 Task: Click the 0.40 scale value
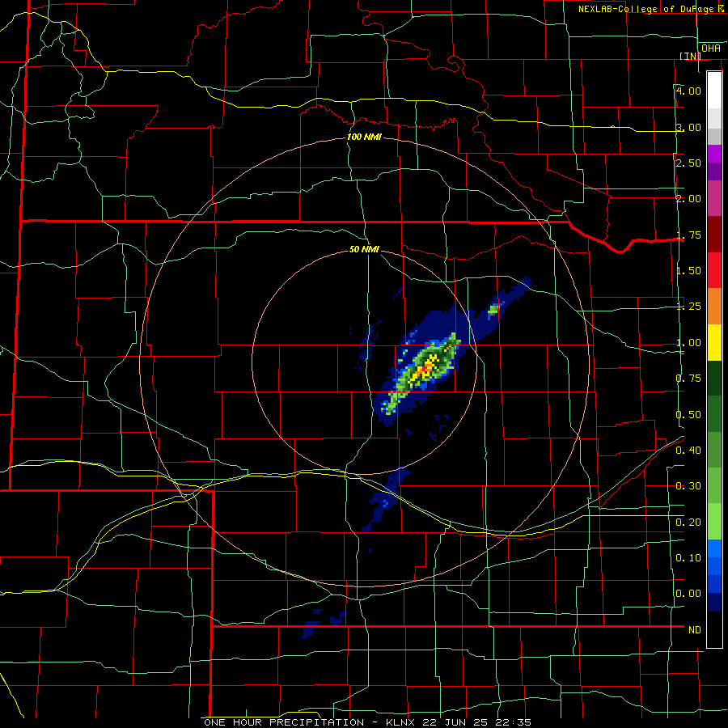(688, 451)
